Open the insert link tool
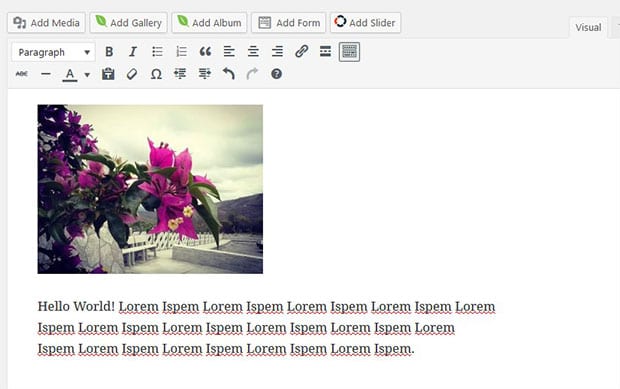The height and width of the screenshot is (389, 620). pos(301,52)
